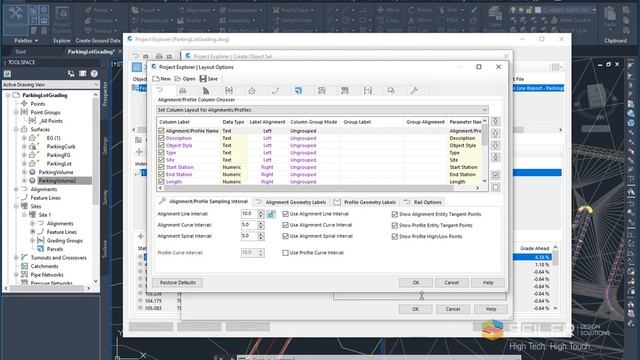Expand the ParkingCurb surface node
This screenshot has width=640, height=360.
point(24,147)
